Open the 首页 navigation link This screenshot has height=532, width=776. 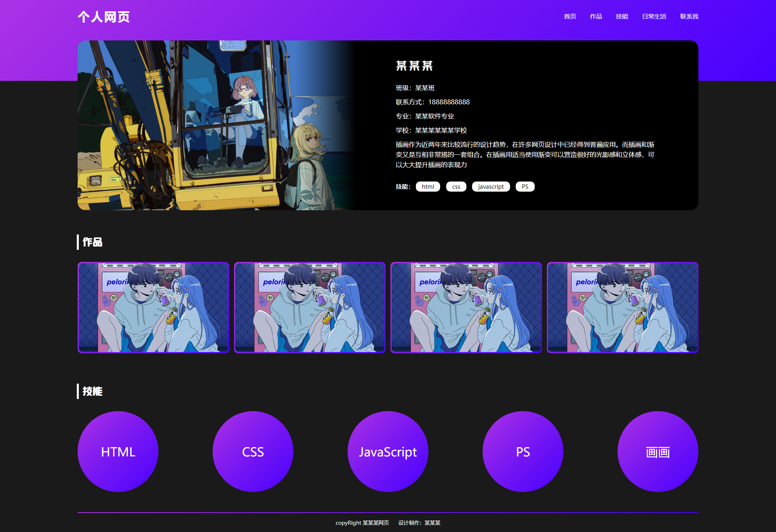pos(570,17)
